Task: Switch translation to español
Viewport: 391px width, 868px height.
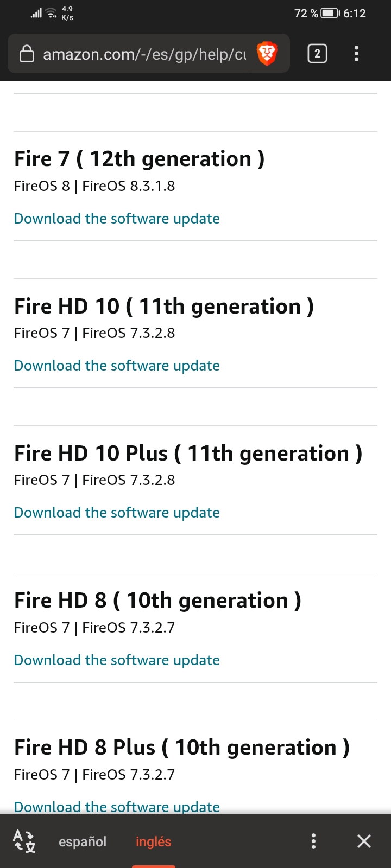Action: [x=83, y=841]
